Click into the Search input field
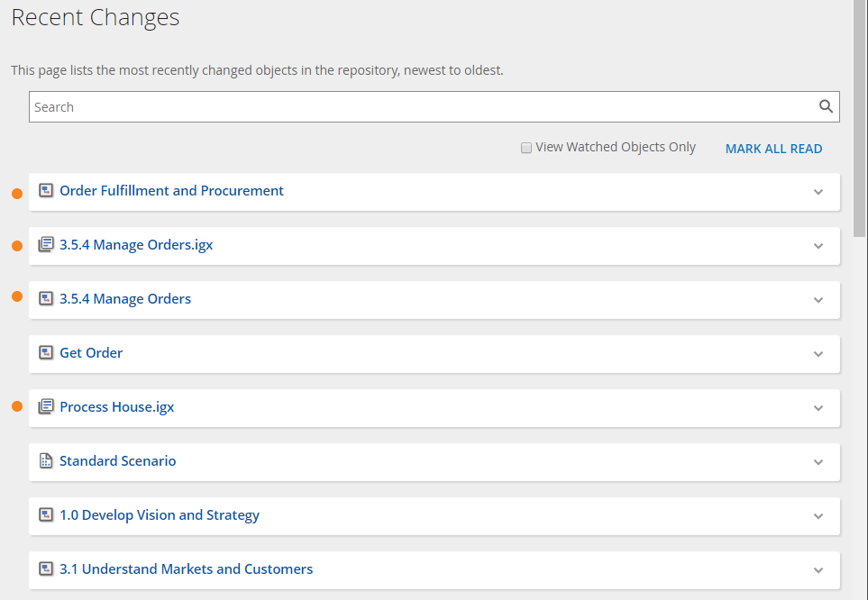868x600 pixels. (x=415, y=107)
